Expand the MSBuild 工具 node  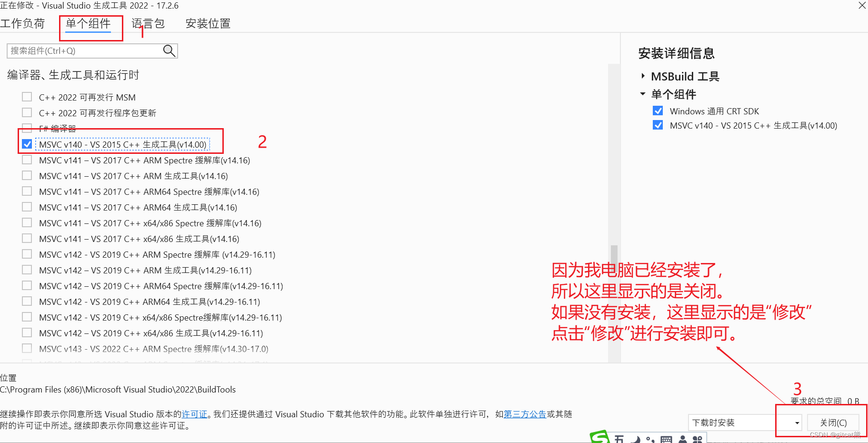pyautogui.click(x=643, y=76)
